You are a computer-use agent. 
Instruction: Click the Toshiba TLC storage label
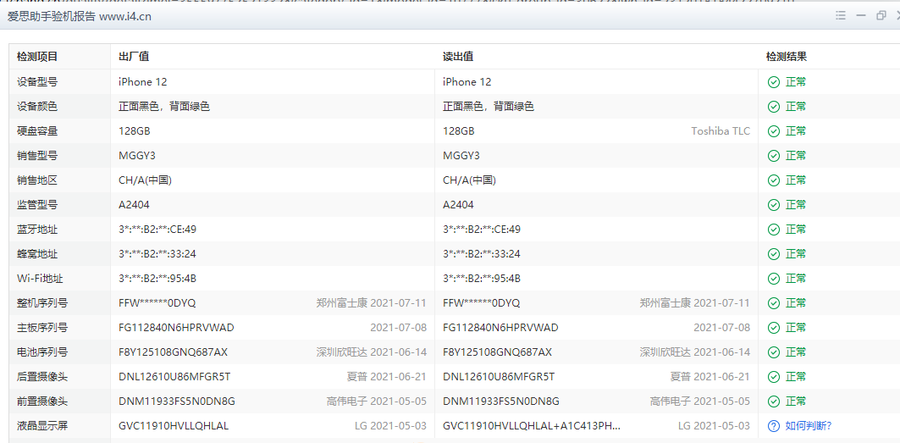(720, 131)
